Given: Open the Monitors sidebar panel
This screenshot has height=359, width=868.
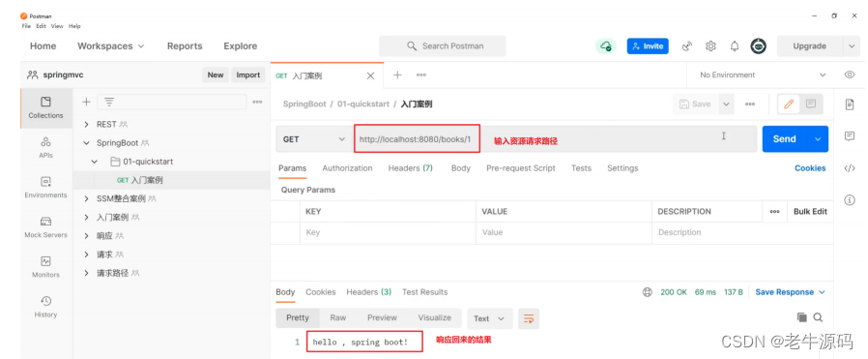Looking at the screenshot, I should click(46, 268).
